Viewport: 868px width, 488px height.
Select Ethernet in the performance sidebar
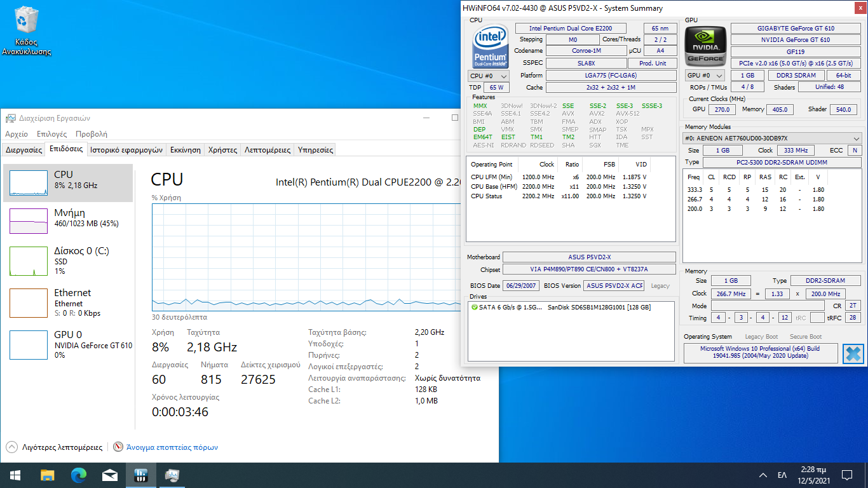click(69, 303)
